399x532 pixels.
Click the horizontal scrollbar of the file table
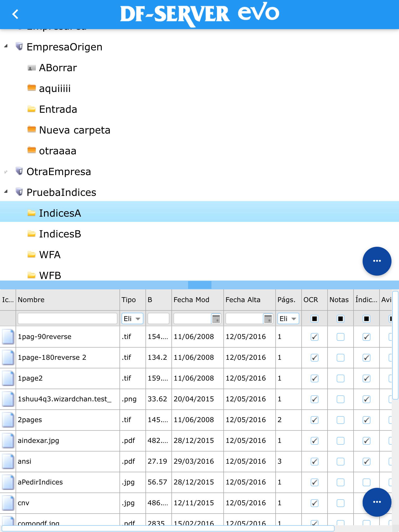click(168, 528)
